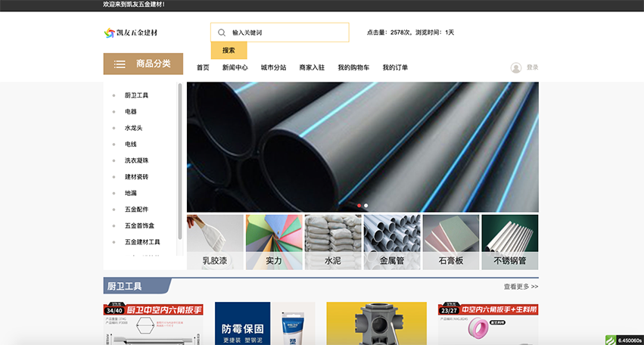The width and height of the screenshot is (644, 345).
Task: Select 水龙头 in the category list
Action: point(133,128)
